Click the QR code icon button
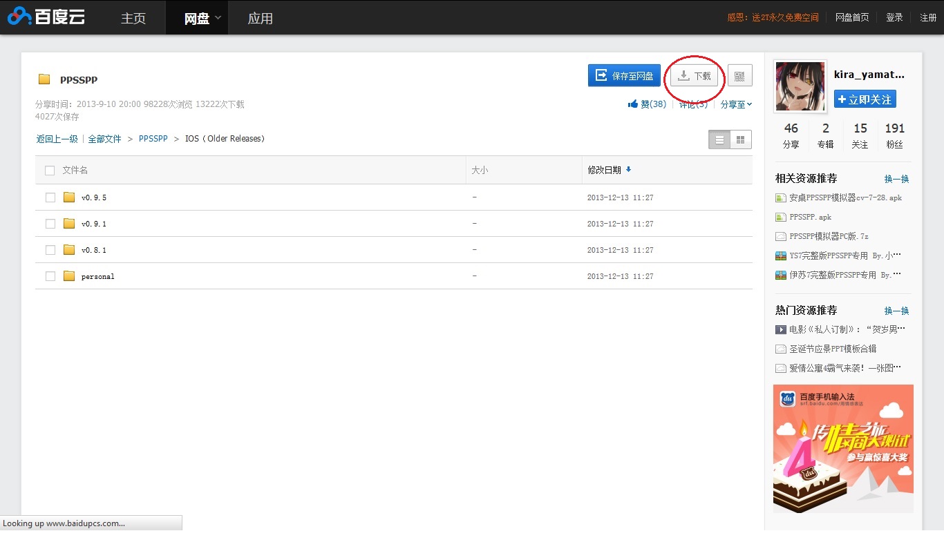Image resolution: width=944 pixels, height=560 pixels. point(739,76)
